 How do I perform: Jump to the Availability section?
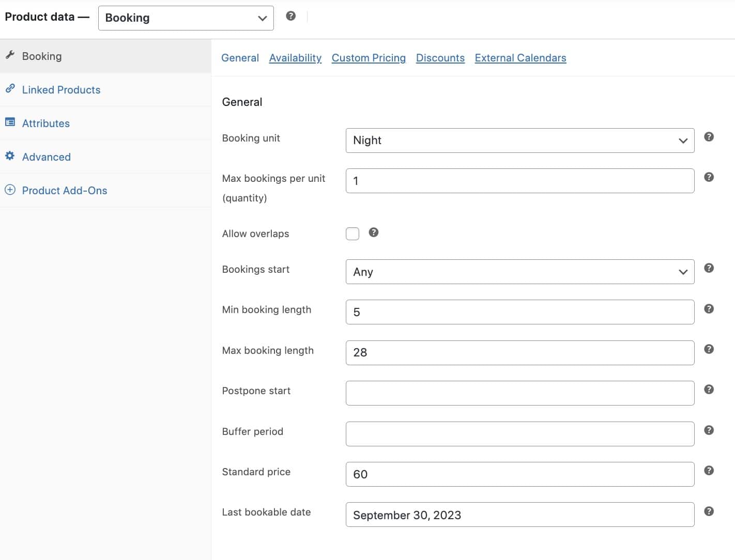pos(295,58)
